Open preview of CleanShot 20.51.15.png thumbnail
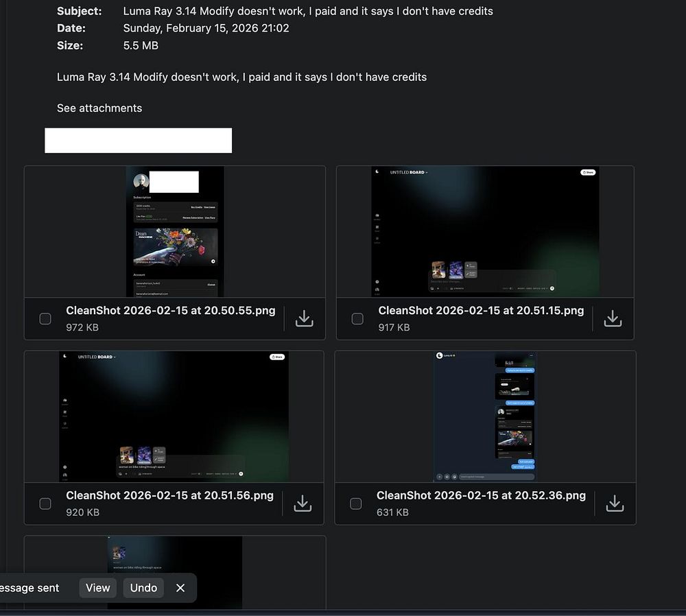The height and width of the screenshot is (616, 686). [485, 231]
